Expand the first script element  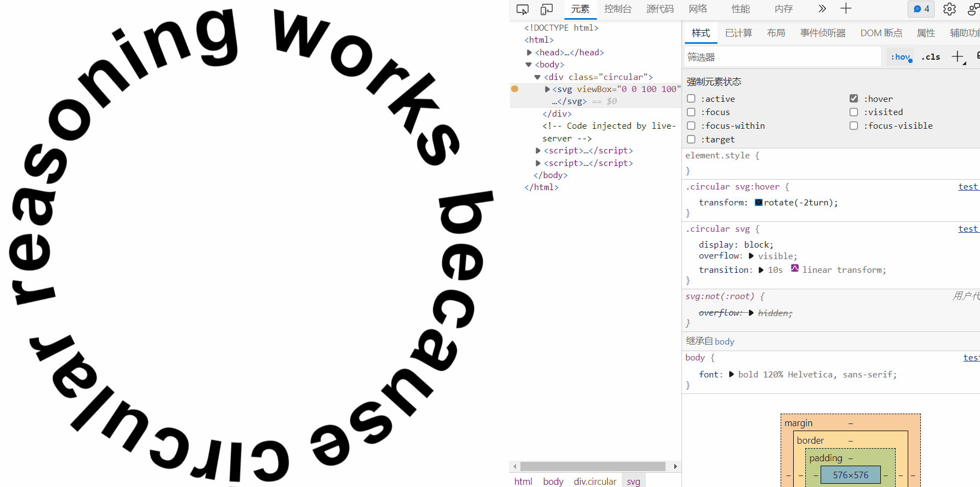pyautogui.click(x=538, y=151)
